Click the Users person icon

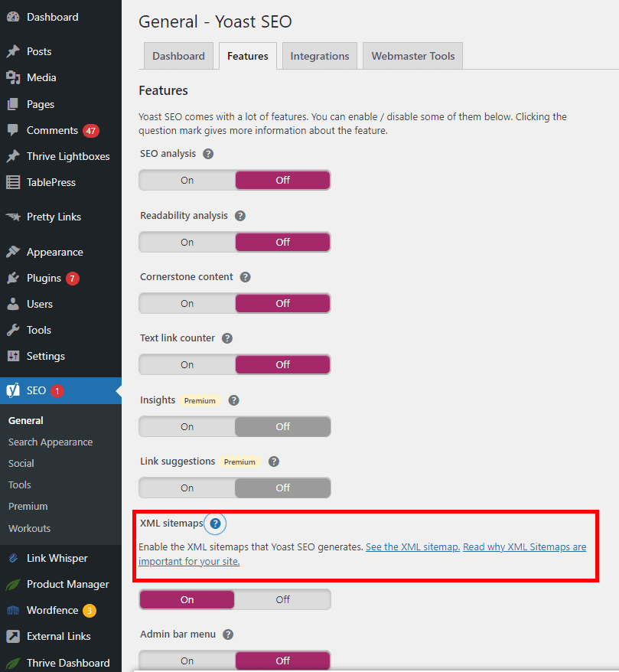13,305
